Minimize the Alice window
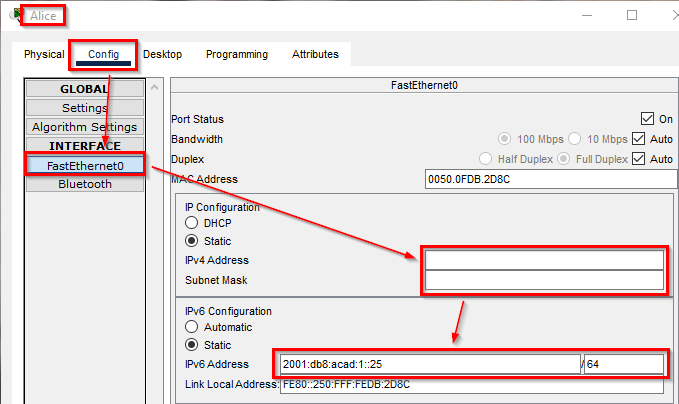This screenshot has height=404, width=679. pyautogui.click(x=587, y=15)
